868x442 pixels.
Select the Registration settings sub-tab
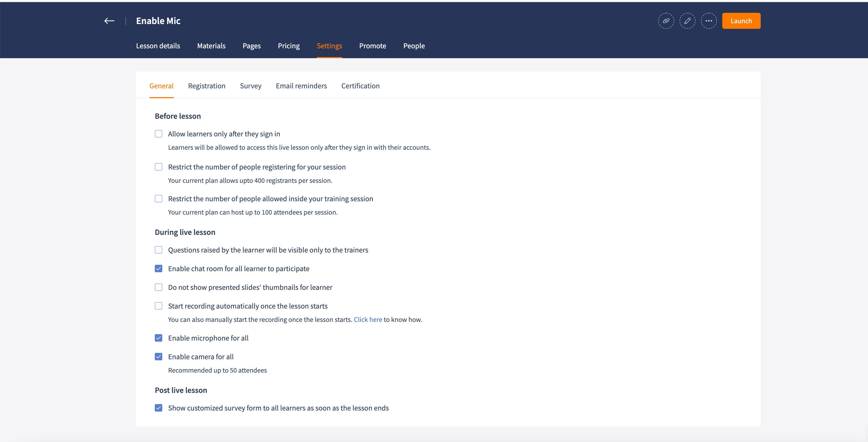pyautogui.click(x=207, y=86)
